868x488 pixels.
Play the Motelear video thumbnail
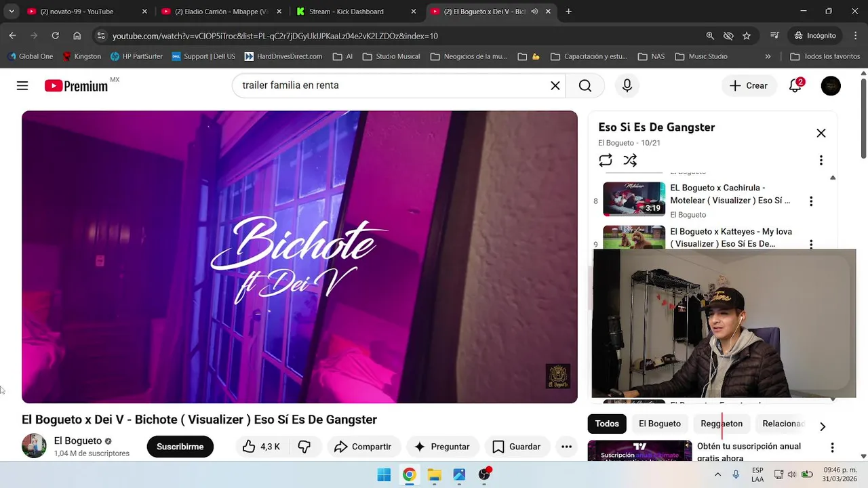[634, 199]
